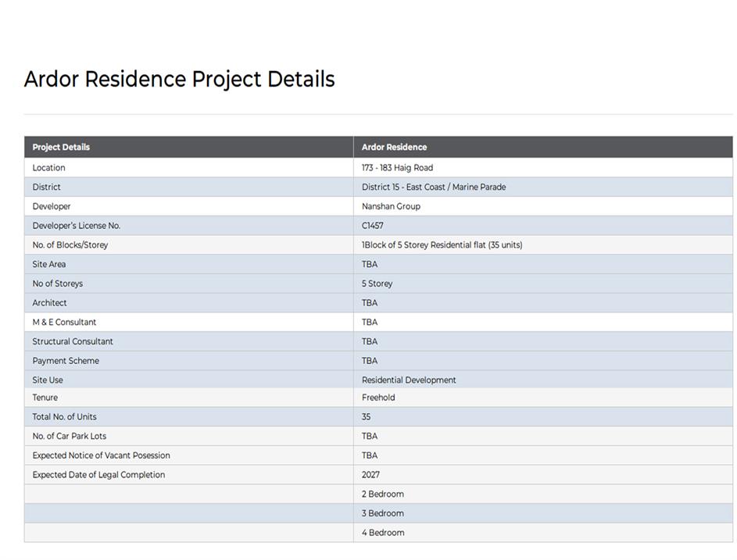Select the Developer's License No. label
The height and width of the screenshot is (560, 737).
[76, 226]
